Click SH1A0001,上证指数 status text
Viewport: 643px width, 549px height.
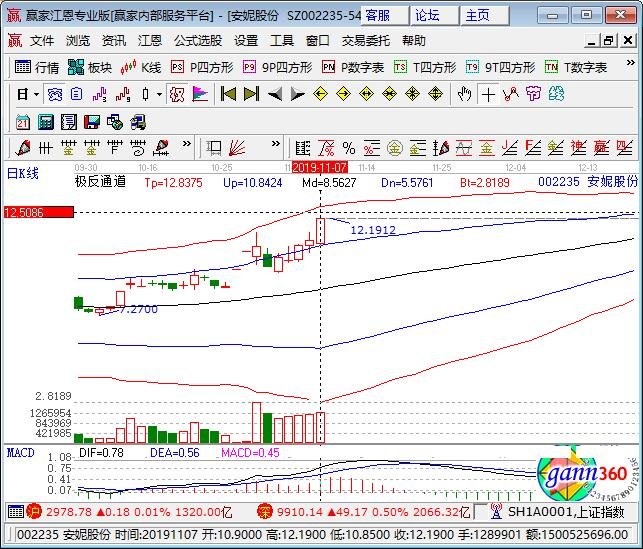point(566,512)
